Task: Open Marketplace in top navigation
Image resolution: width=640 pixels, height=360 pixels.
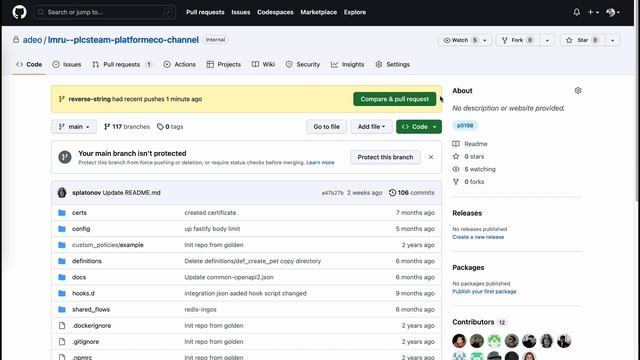Action: (x=318, y=12)
